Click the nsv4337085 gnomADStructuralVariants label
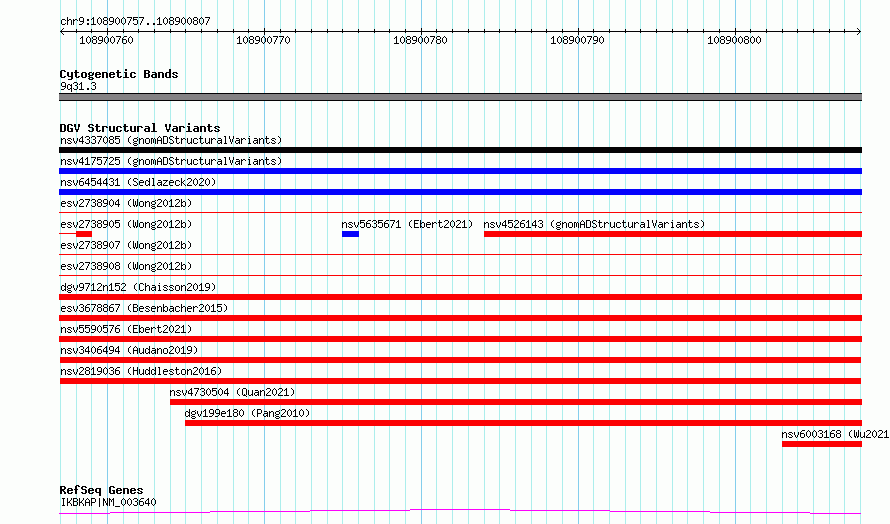The height and width of the screenshot is (524, 890). pos(171,140)
